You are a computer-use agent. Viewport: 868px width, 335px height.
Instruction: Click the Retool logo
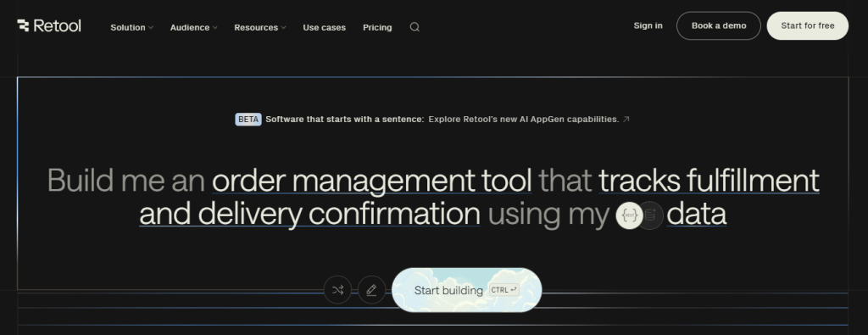[49, 26]
